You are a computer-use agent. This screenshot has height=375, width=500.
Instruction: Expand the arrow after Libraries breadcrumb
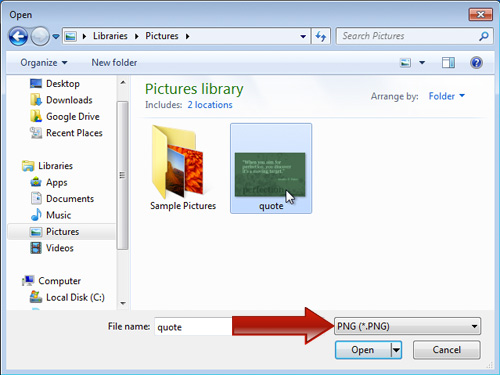(137, 36)
